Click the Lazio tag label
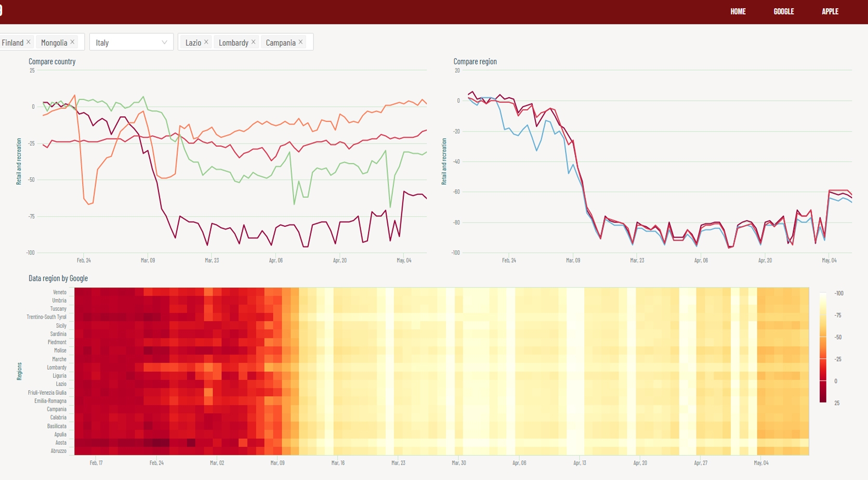Screen dimensions: 868x480 click(x=193, y=43)
